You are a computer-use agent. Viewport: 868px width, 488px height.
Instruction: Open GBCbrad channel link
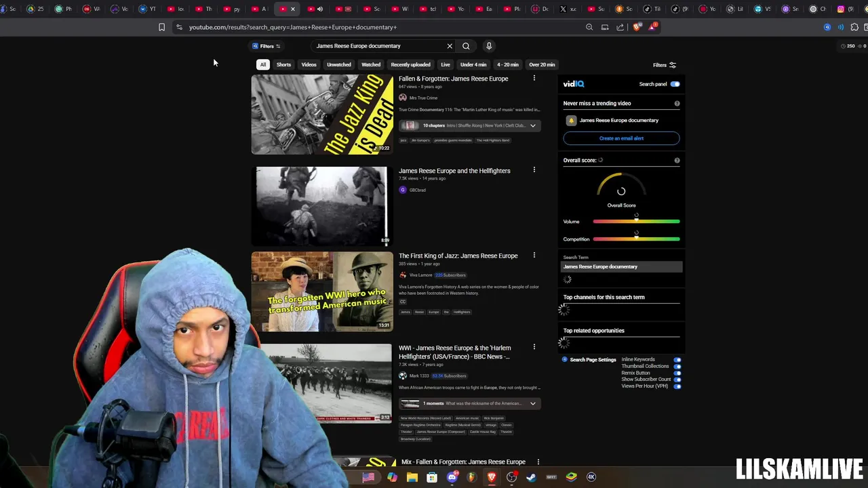coord(417,190)
